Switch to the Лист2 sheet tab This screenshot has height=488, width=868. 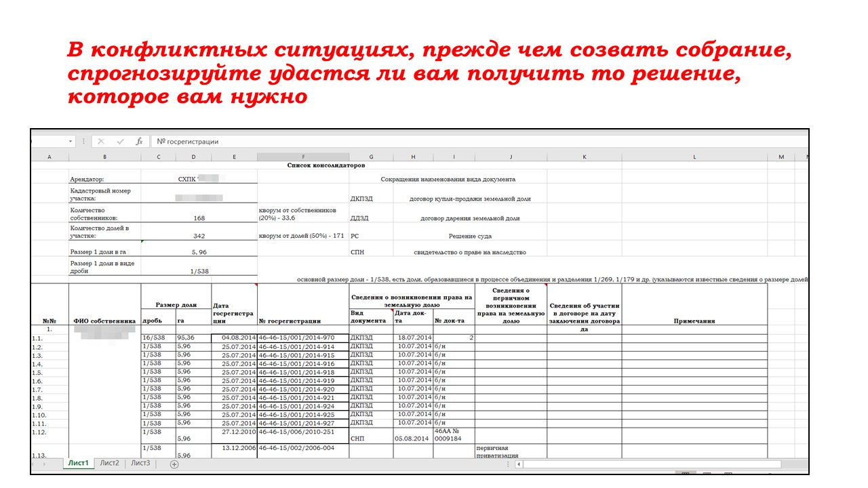[x=109, y=464]
